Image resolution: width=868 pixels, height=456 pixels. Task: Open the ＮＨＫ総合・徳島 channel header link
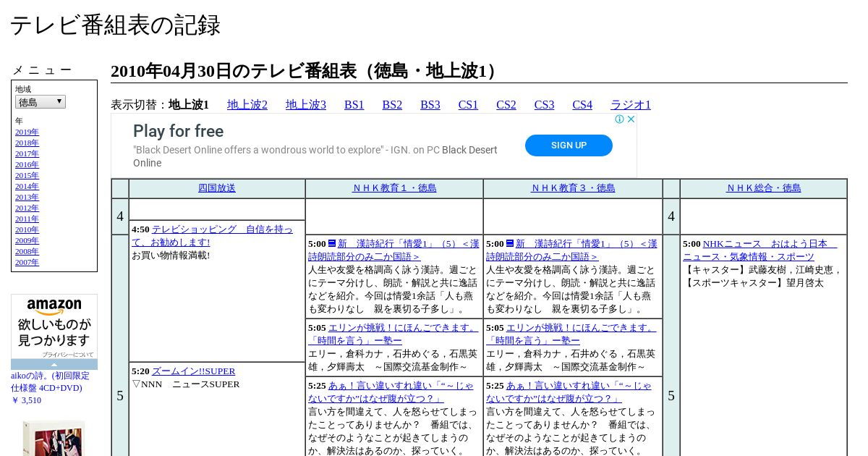(x=763, y=188)
